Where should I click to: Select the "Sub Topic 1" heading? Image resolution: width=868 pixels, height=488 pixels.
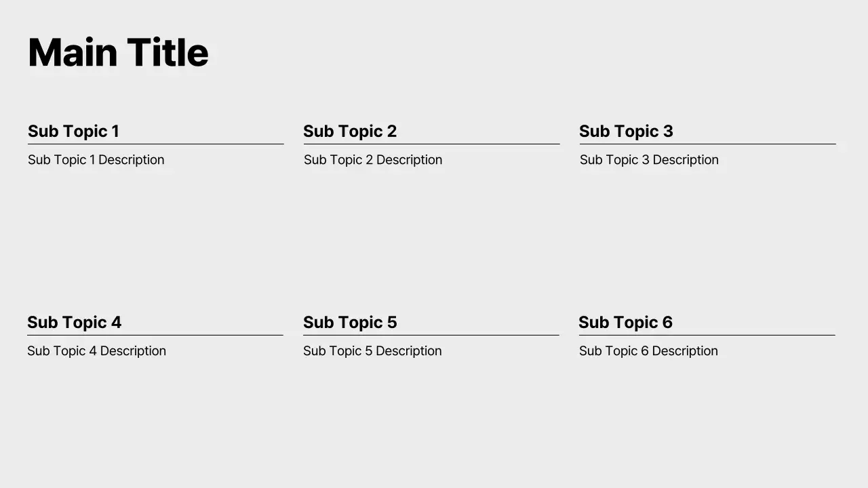coord(73,131)
